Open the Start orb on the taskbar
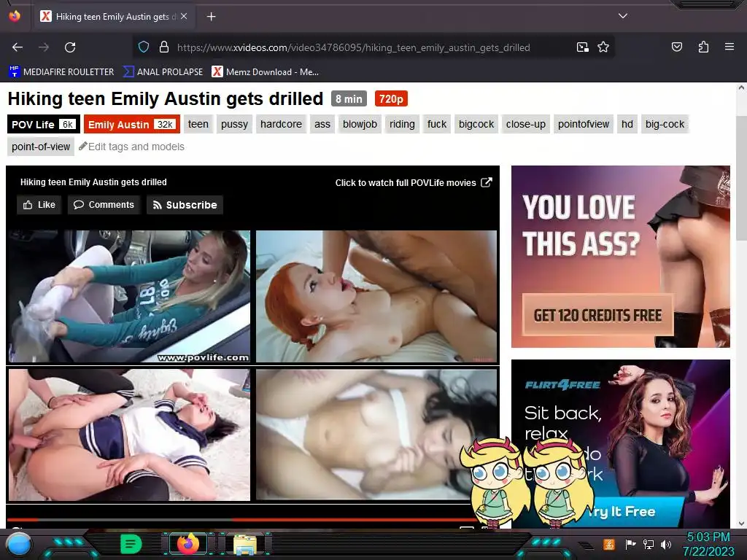 pyautogui.click(x=19, y=545)
